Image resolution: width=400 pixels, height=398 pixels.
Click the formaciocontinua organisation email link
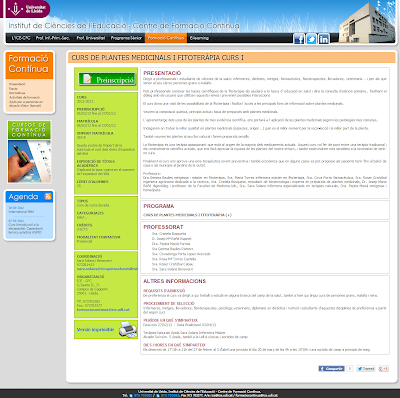103,310
